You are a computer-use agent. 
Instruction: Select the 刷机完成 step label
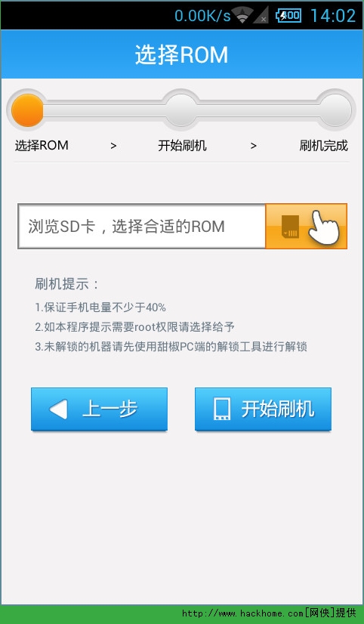click(323, 146)
